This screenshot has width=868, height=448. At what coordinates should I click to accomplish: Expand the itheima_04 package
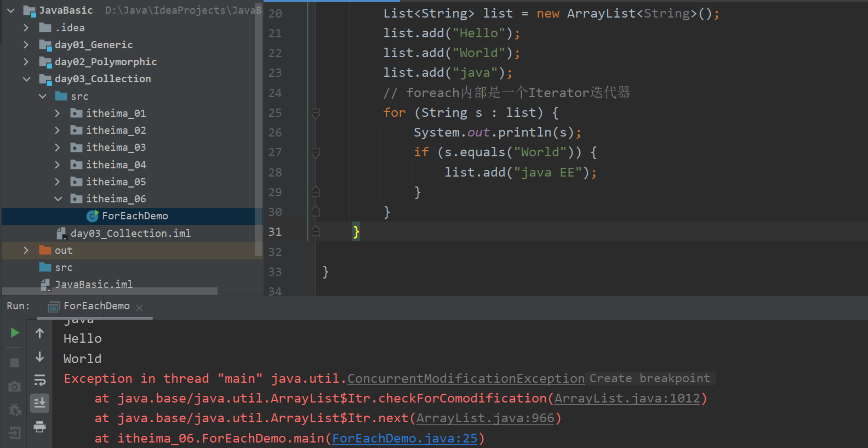tap(58, 165)
